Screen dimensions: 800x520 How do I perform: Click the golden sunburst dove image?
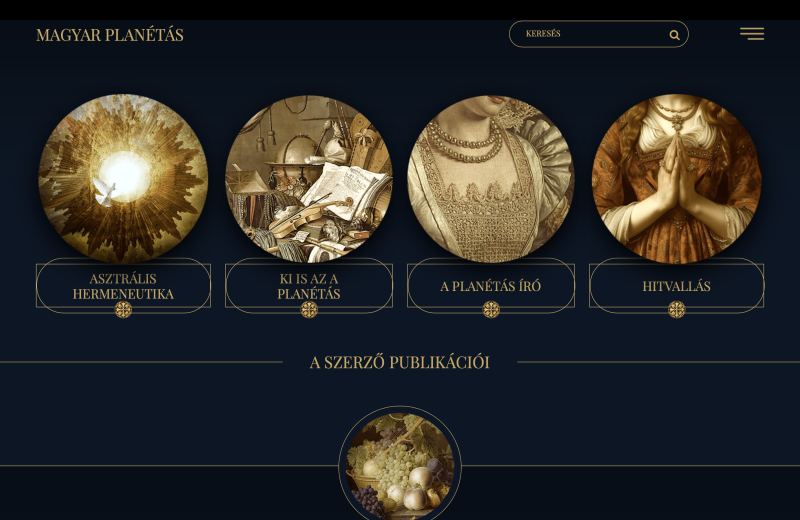coord(123,179)
